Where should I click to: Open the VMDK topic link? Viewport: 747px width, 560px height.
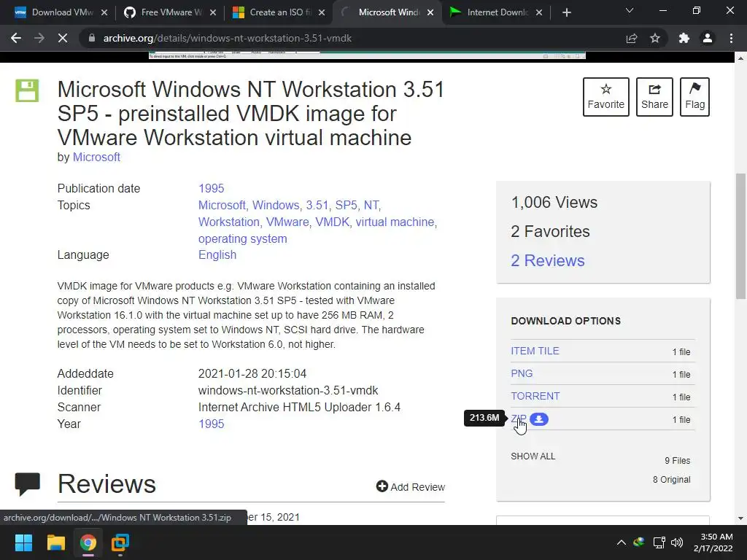(x=333, y=222)
